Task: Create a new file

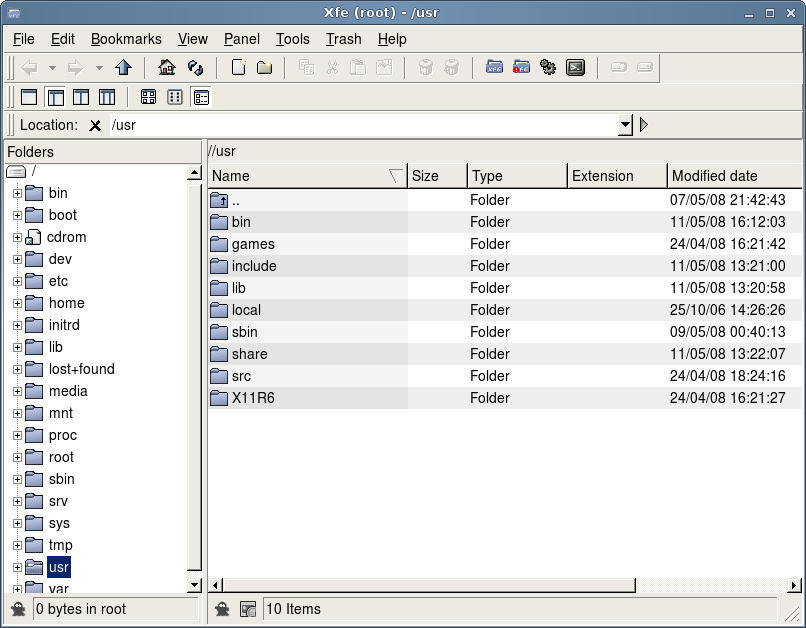Action: [x=239, y=67]
